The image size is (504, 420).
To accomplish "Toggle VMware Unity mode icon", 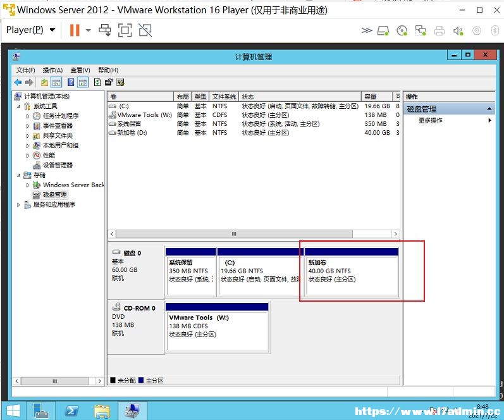I will (x=145, y=30).
